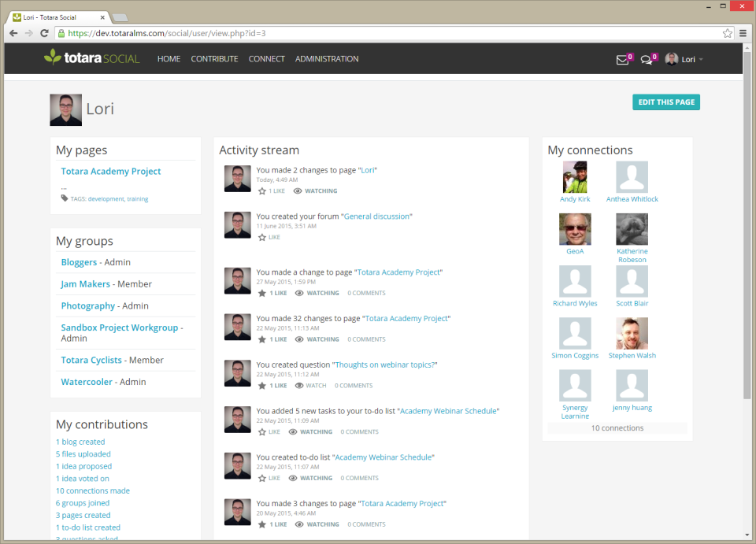Toggle Watching on the 'Lori' page changes post

pyautogui.click(x=316, y=191)
